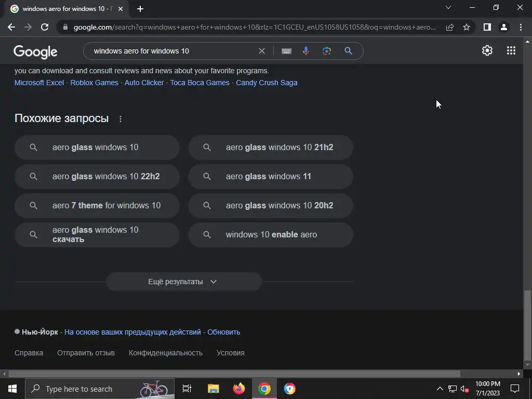This screenshot has height=399, width=532.
Task: Click the Google logo
Action: tap(35, 51)
